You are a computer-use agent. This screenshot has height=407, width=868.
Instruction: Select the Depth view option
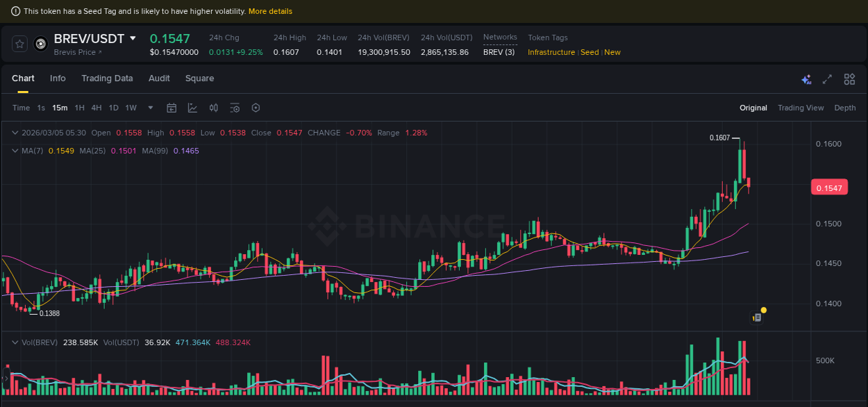845,108
